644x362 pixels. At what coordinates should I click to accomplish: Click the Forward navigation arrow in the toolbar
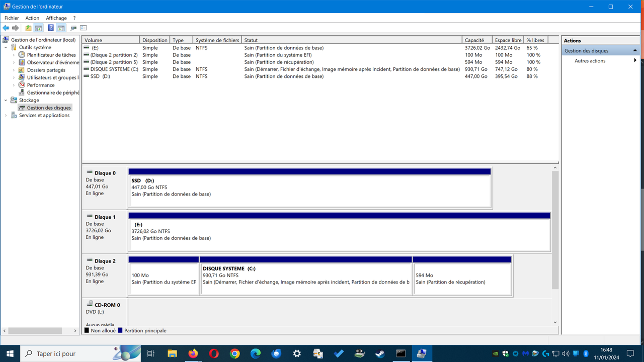tap(15, 28)
